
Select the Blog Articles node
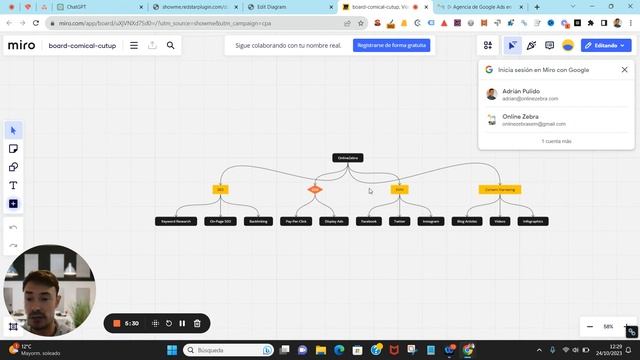(467, 221)
